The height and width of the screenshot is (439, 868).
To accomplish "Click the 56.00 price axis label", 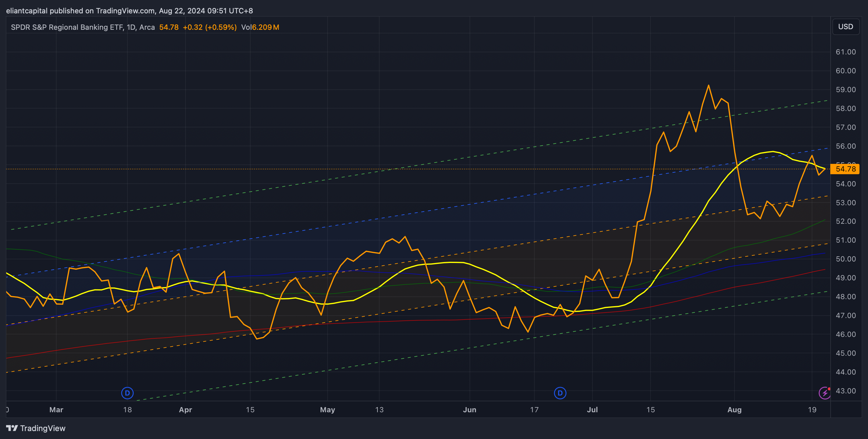I will point(846,146).
